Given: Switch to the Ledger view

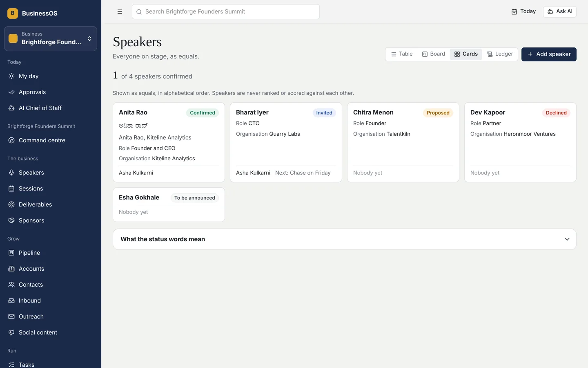Looking at the screenshot, I should pyautogui.click(x=500, y=54).
